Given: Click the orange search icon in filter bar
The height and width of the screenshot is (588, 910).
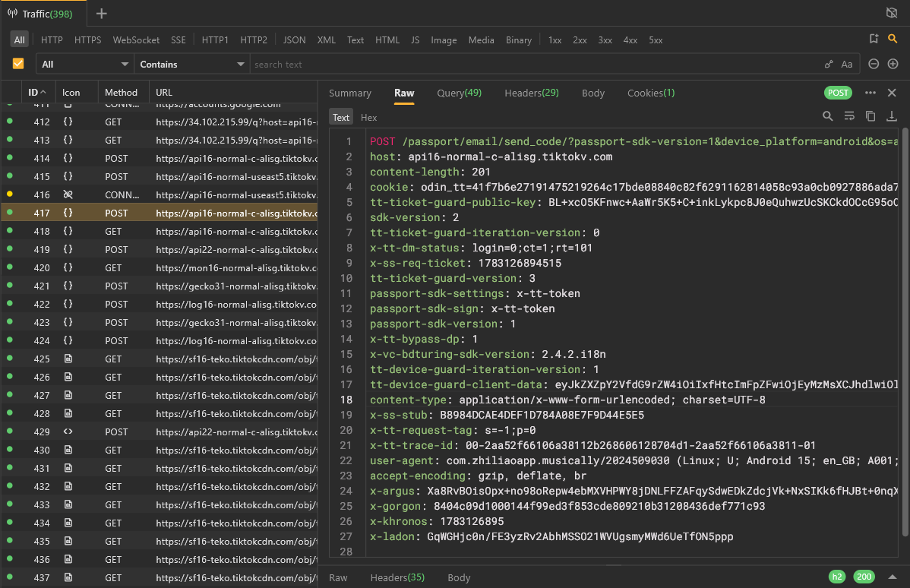Looking at the screenshot, I should coord(893,39).
